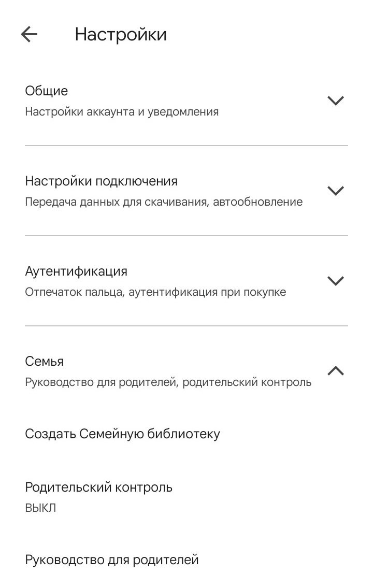Expand the Общие section chevron
The image size is (373, 588).
(x=336, y=101)
